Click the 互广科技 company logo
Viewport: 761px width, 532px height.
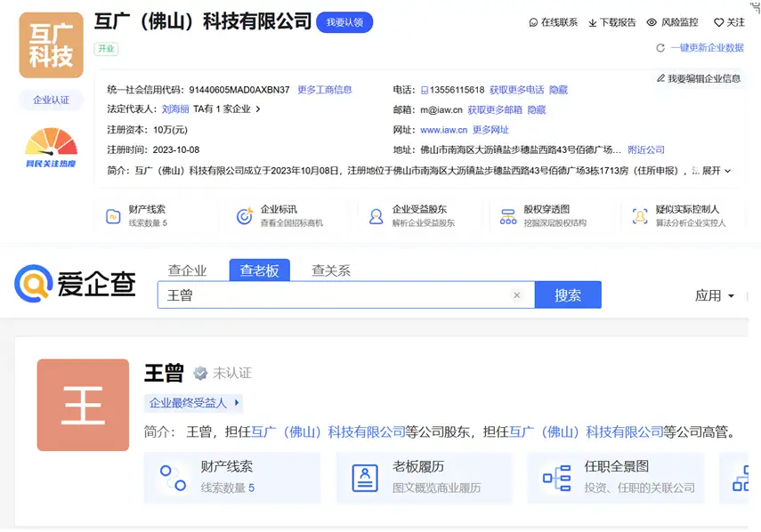point(51,45)
